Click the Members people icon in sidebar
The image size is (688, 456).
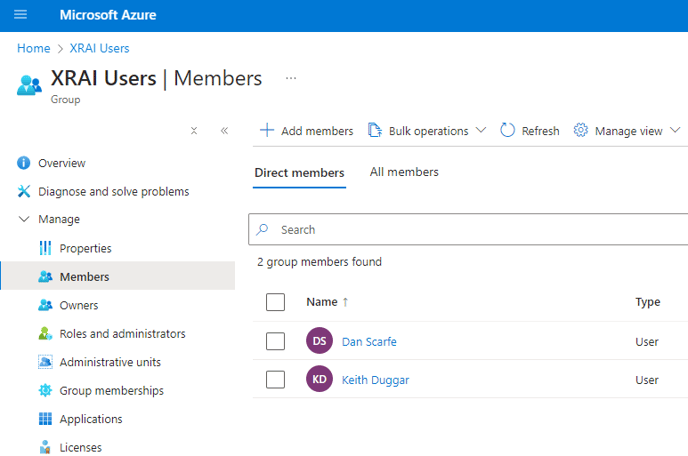coord(45,276)
